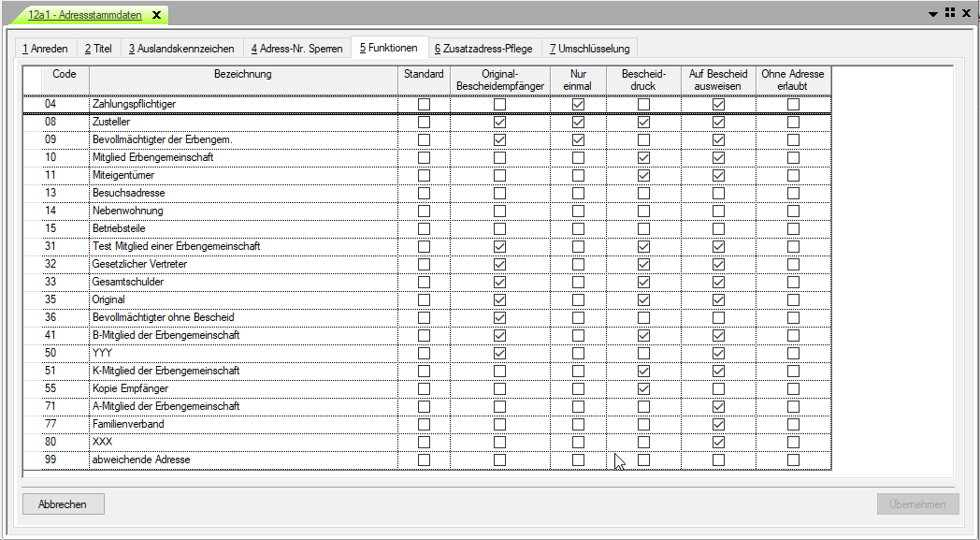Toggle Auf Bescheid ausweisen for Familienverband
The image size is (980, 540).
pyautogui.click(x=718, y=425)
